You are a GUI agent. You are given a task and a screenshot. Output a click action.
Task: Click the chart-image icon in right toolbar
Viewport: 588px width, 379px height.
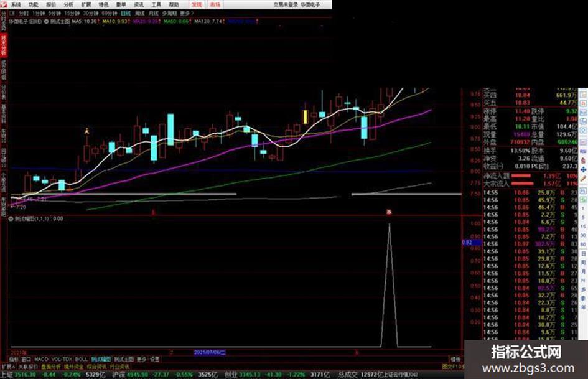coord(583,113)
